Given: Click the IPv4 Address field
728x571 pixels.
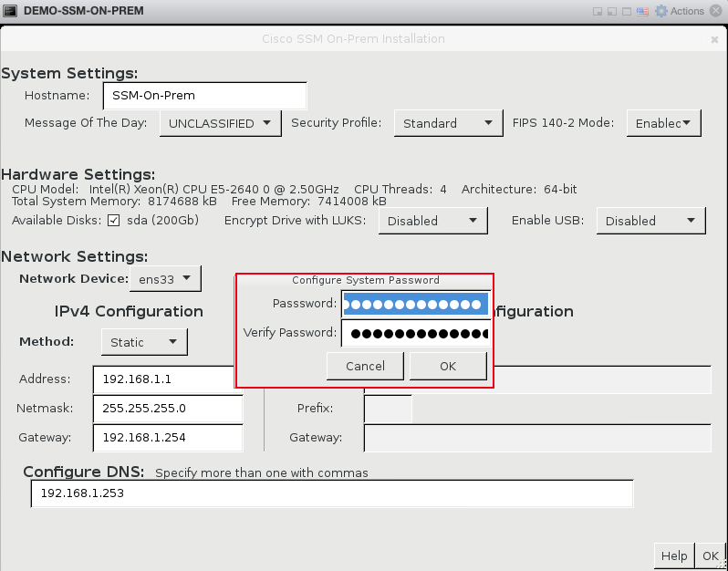Looking at the screenshot, I should (164, 379).
